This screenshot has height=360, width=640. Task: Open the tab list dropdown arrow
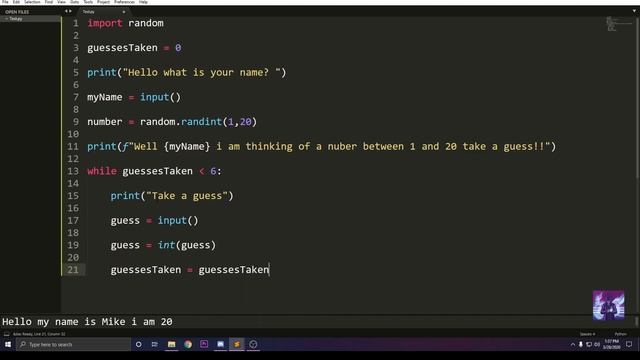point(634,11)
